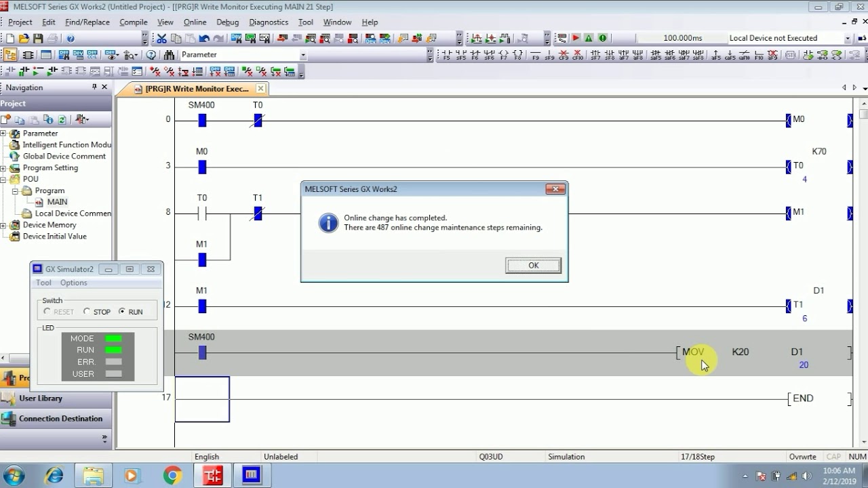Open the Diagnostics menu

click(269, 22)
